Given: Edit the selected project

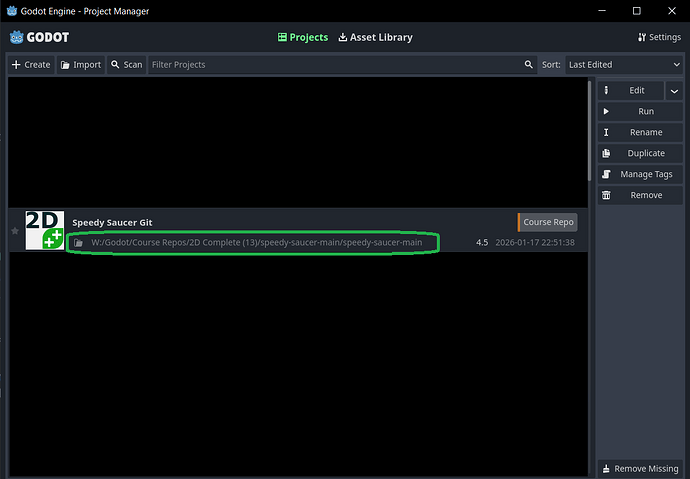Looking at the screenshot, I should pos(631,91).
